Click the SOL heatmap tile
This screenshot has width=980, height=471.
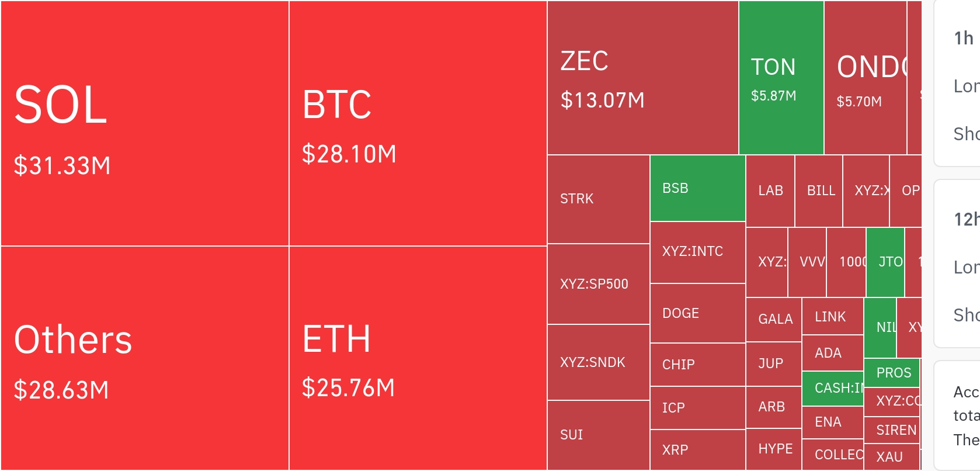point(145,123)
